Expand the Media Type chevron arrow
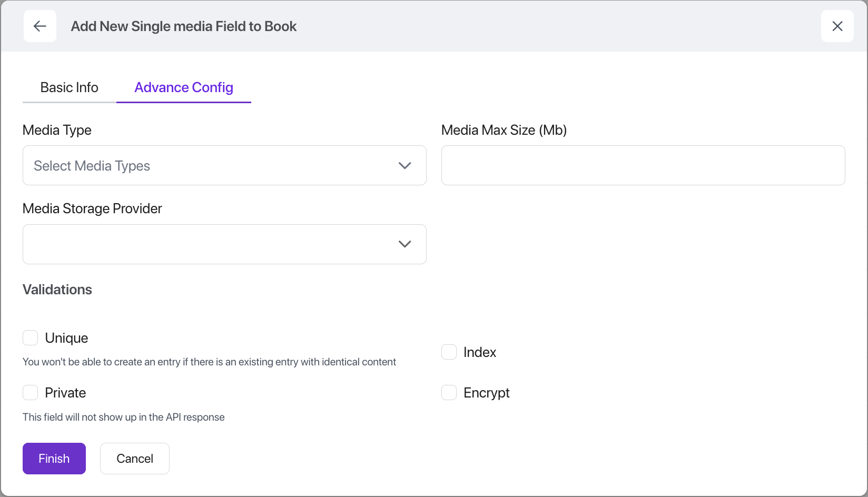868x497 pixels. tap(405, 166)
